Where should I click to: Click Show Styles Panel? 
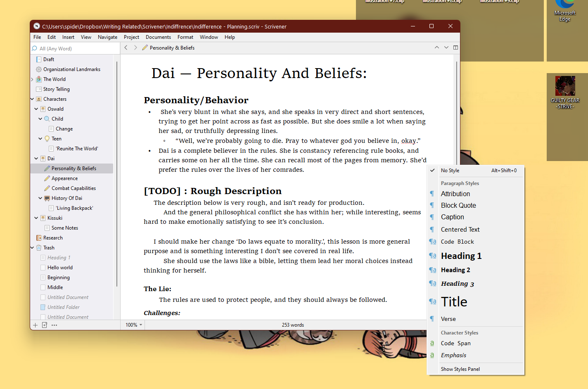coord(460,369)
